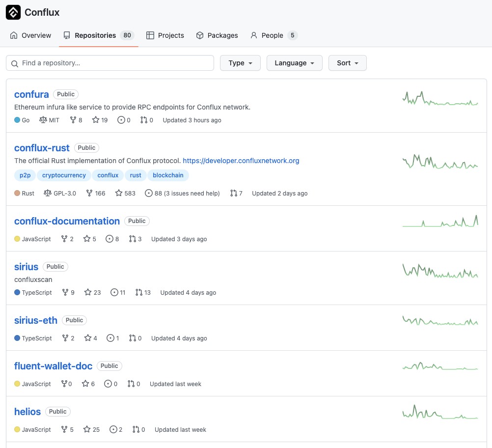Click confura stargazers star icon

(96, 120)
